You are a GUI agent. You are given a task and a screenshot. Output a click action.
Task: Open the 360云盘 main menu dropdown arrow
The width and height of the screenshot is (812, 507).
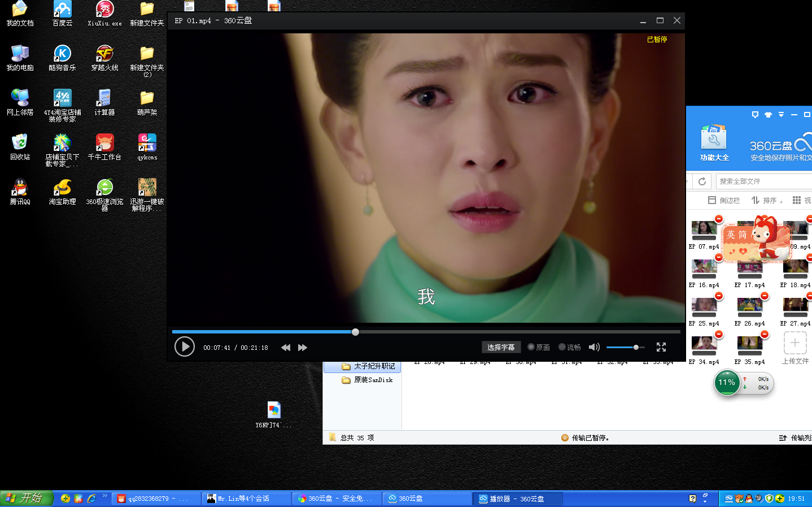[781, 114]
